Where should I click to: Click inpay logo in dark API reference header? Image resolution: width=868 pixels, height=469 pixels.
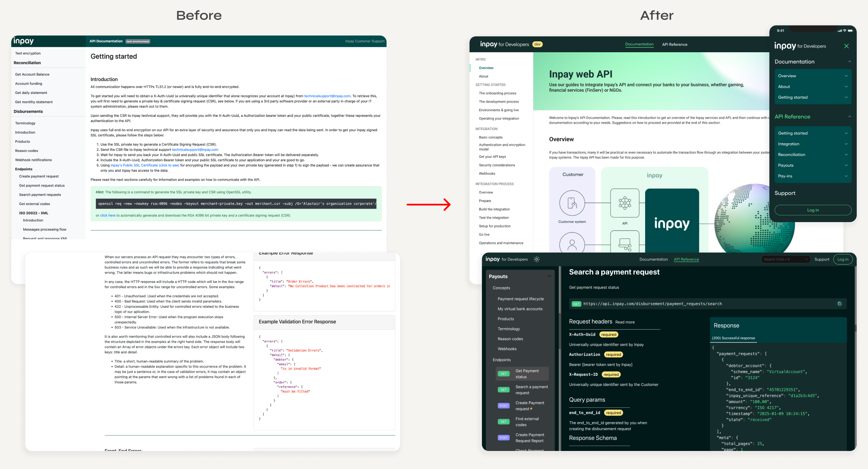point(493,259)
